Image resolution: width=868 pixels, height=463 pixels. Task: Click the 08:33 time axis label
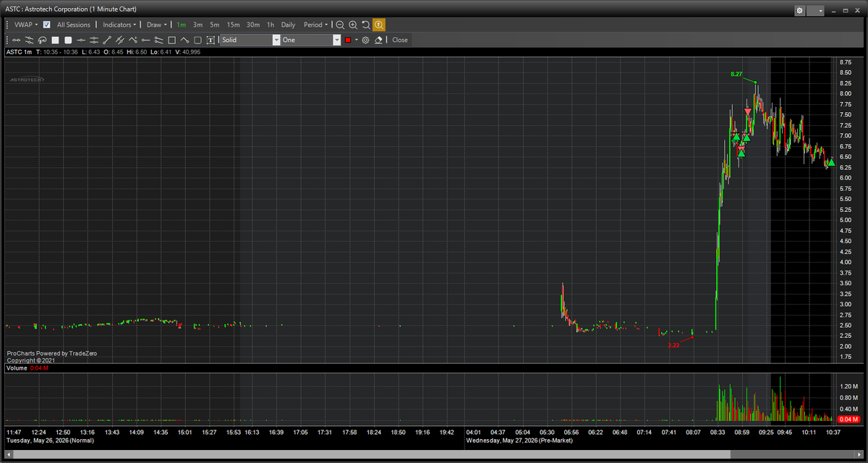(x=718, y=432)
